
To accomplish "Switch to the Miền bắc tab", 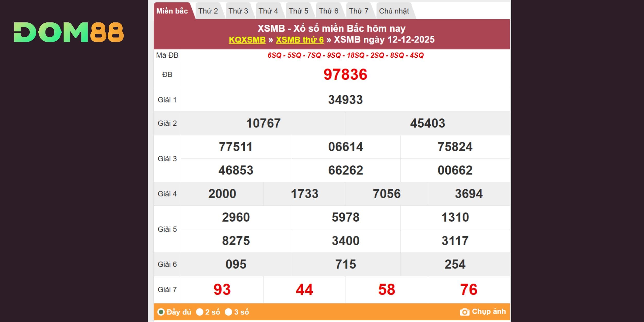I will click(x=172, y=11).
